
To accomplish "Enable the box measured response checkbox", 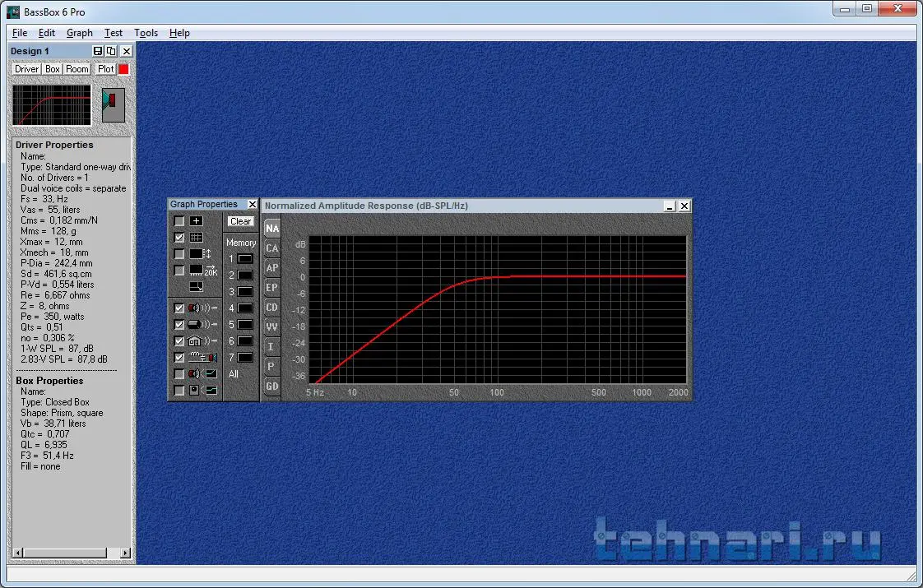I will pyautogui.click(x=179, y=391).
